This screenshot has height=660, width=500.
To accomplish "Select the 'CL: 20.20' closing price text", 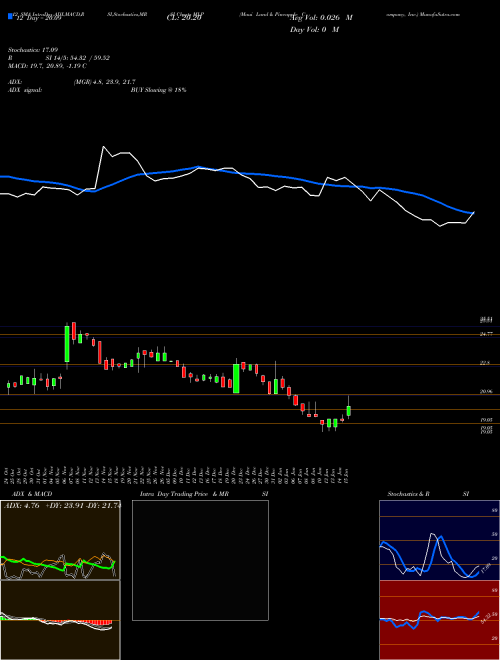I will [x=186, y=18].
